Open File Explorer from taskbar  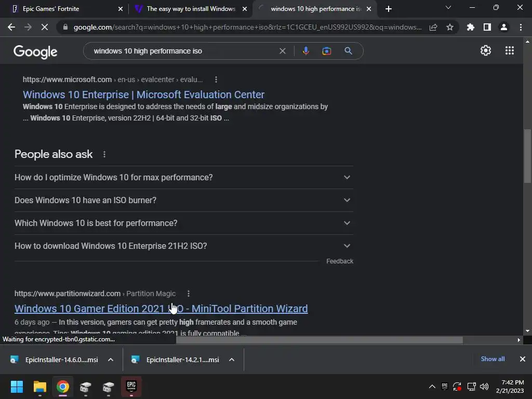click(39, 387)
